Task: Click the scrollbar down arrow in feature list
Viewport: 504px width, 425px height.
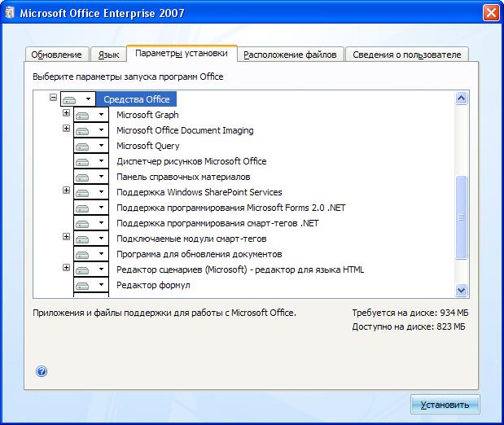Action: coord(462,290)
